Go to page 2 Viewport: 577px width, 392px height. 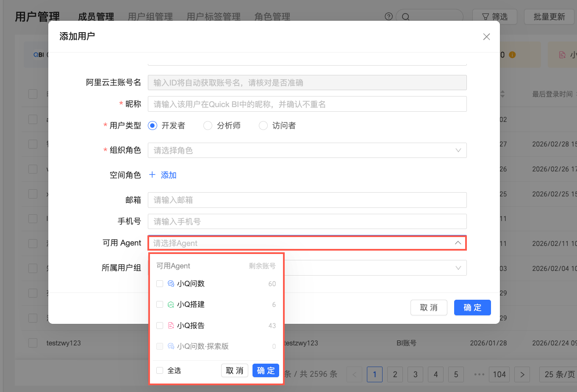(x=395, y=374)
